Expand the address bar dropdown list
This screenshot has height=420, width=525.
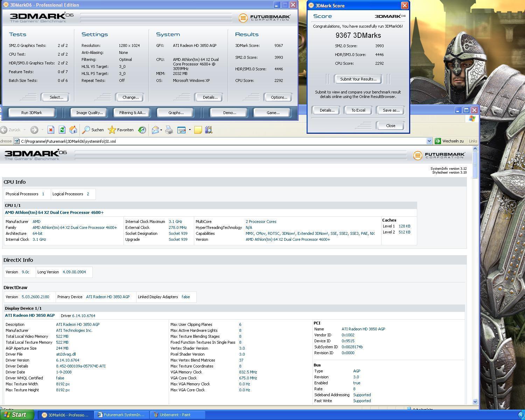coord(429,141)
